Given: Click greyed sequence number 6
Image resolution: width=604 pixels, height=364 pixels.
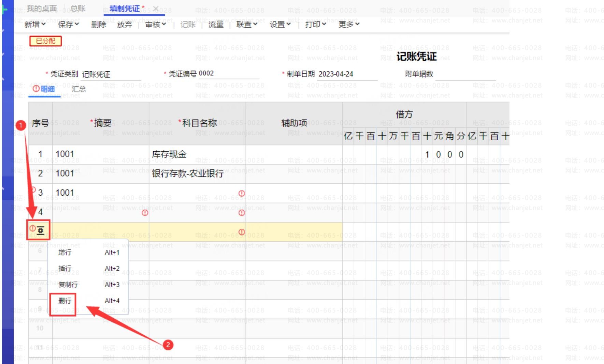Looking at the screenshot, I should coord(40,251).
